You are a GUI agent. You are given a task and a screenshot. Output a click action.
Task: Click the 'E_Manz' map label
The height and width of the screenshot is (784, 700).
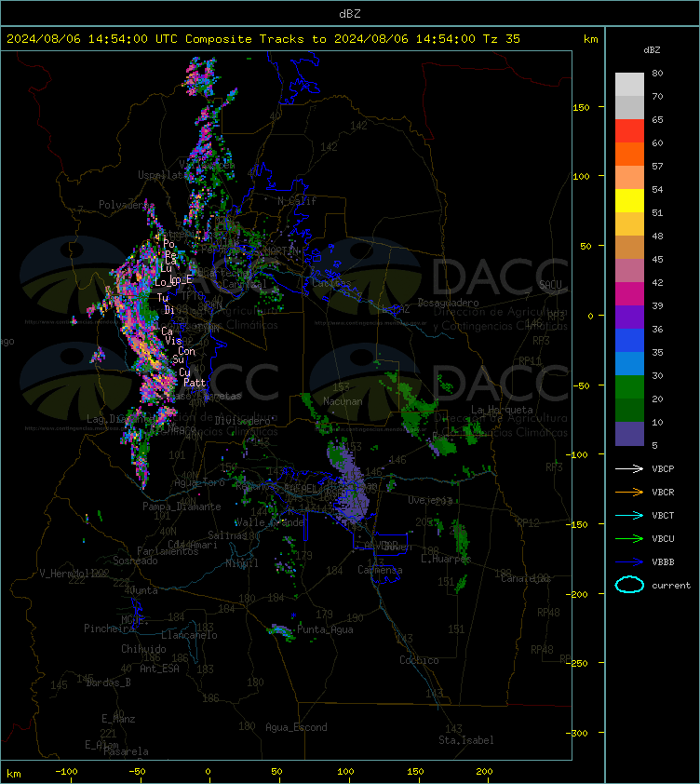click(118, 719)
